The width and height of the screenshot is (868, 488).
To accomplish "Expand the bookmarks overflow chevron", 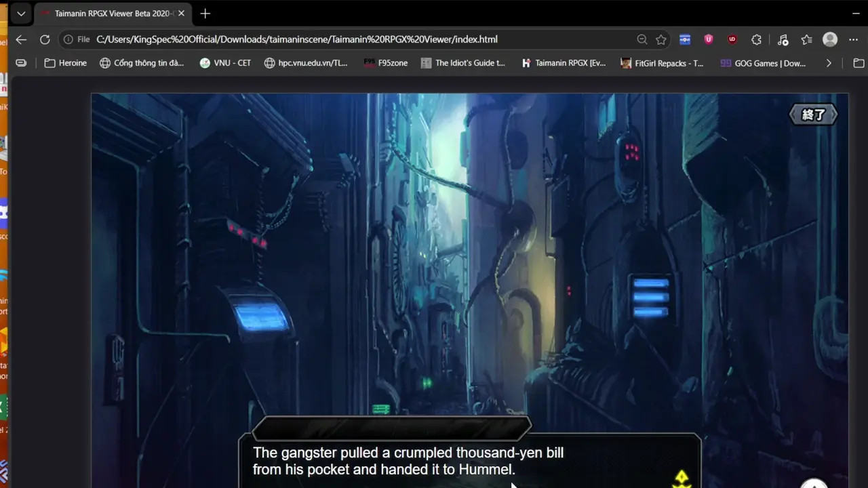I will coord(829,63).
